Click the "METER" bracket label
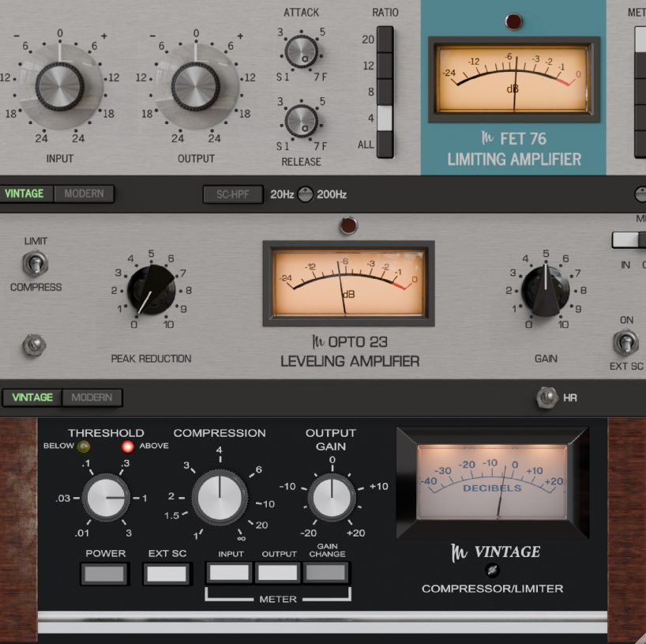 (278, 599)
